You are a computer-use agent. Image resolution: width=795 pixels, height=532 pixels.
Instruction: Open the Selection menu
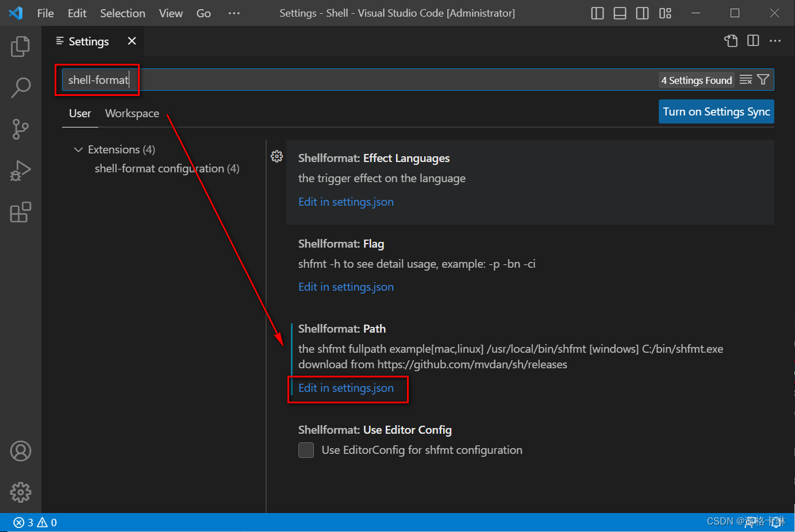[122, 13]
